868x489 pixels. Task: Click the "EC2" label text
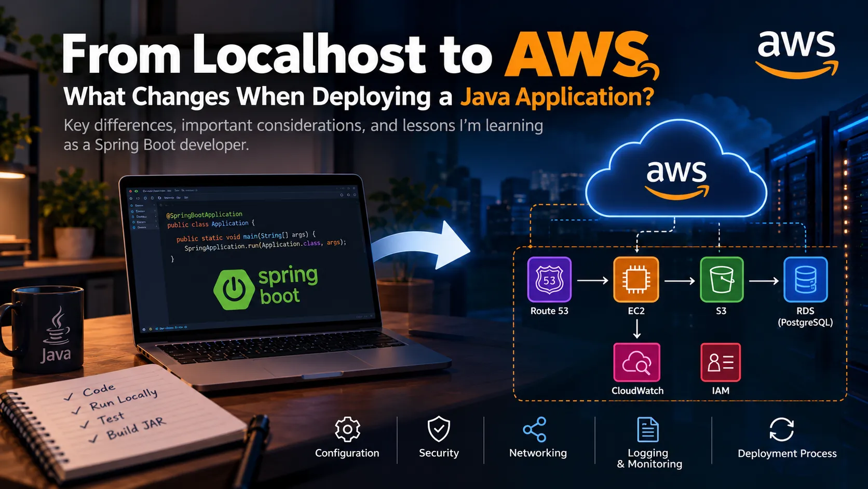coord(636,311)
